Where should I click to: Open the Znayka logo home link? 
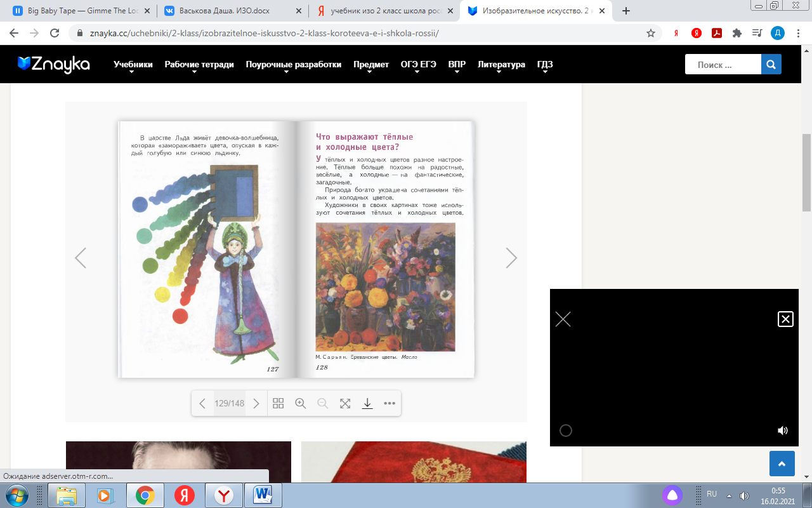pos(54,64)
